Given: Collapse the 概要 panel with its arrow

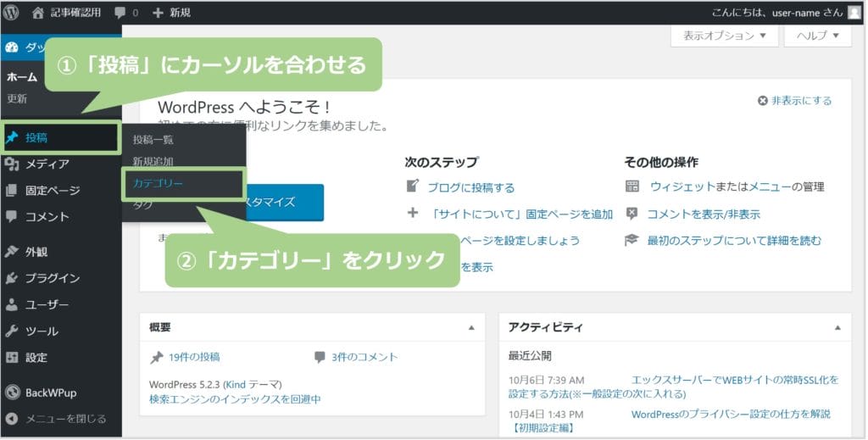Looking at the screenshot, I should 471,327.
